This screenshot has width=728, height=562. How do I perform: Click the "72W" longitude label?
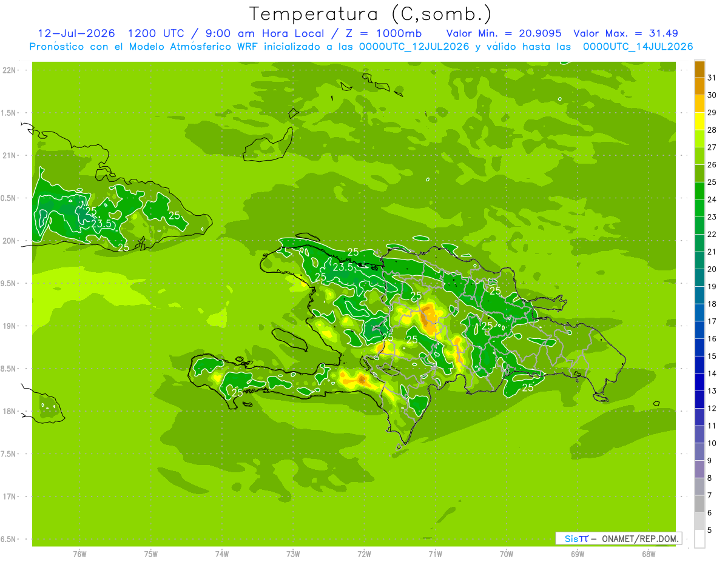coord(365,554)
